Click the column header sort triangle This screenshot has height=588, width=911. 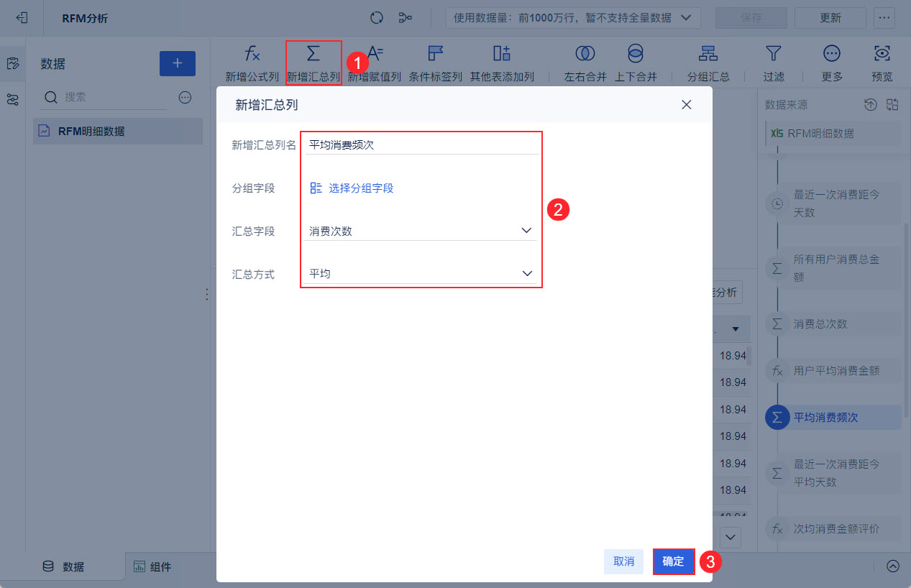pos(736,329)
